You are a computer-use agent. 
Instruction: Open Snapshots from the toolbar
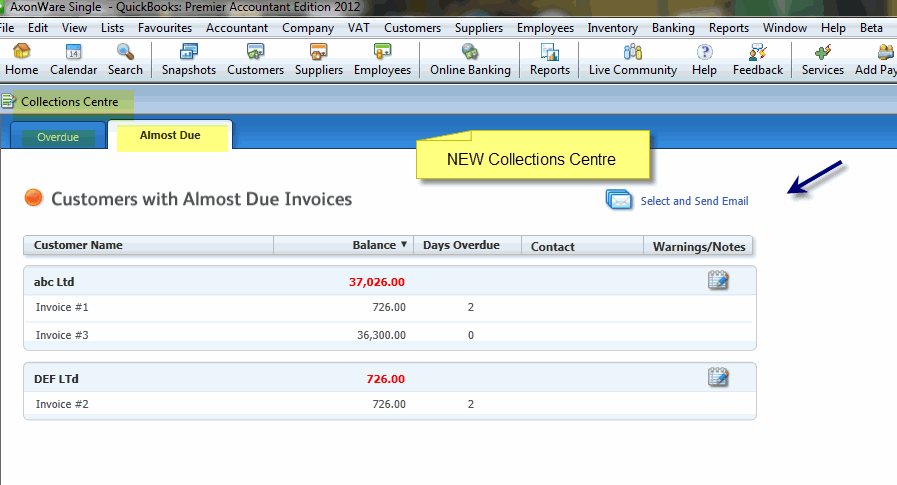(x=189, y=59)
